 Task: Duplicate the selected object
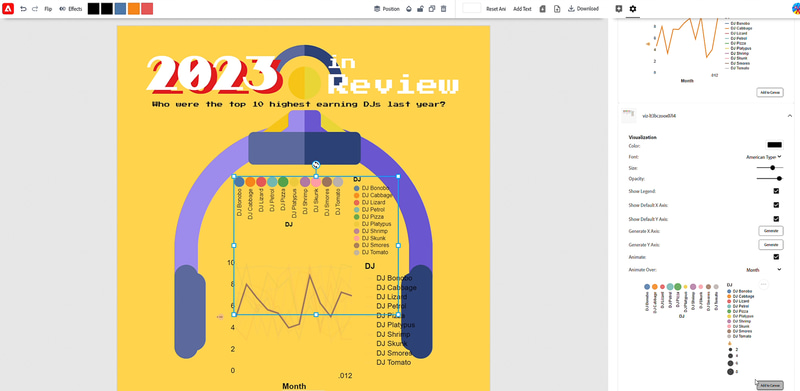(x=432, y=9)
